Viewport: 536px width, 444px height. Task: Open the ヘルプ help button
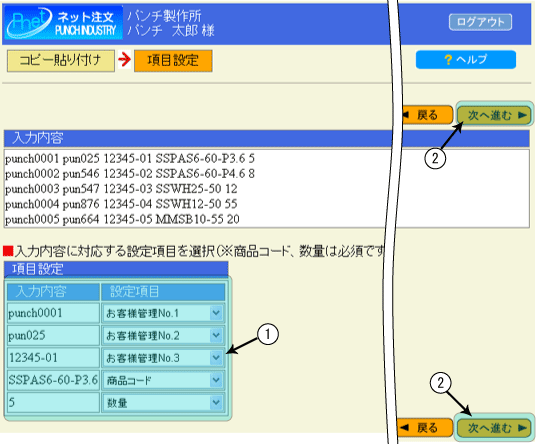[466, 60]
